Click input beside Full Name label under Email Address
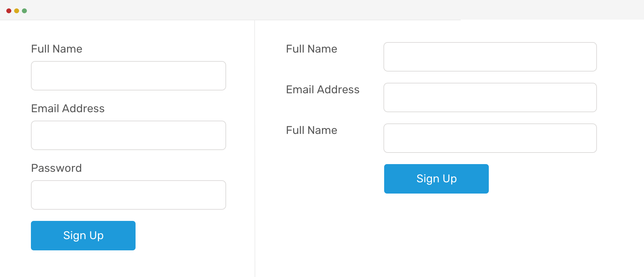 point(490,138)
